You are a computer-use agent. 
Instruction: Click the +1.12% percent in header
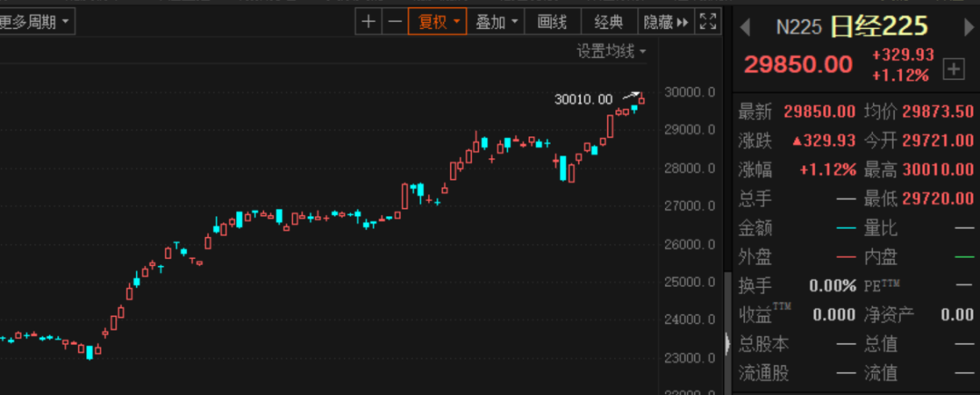[x=900, y=75]
